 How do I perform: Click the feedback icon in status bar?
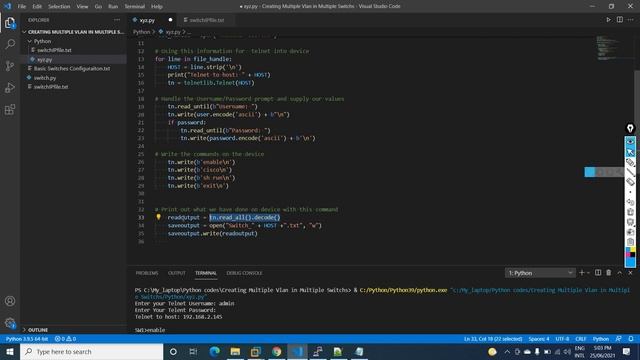coord(619,339)
